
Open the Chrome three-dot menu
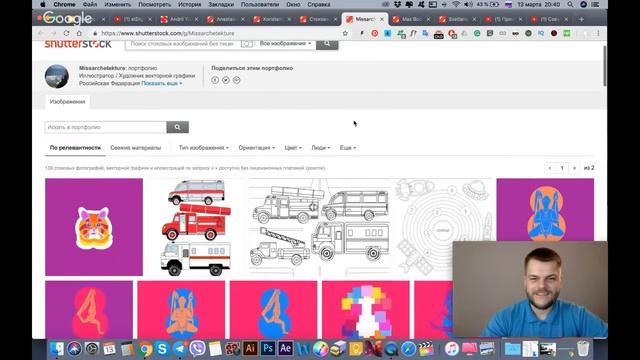598,33
